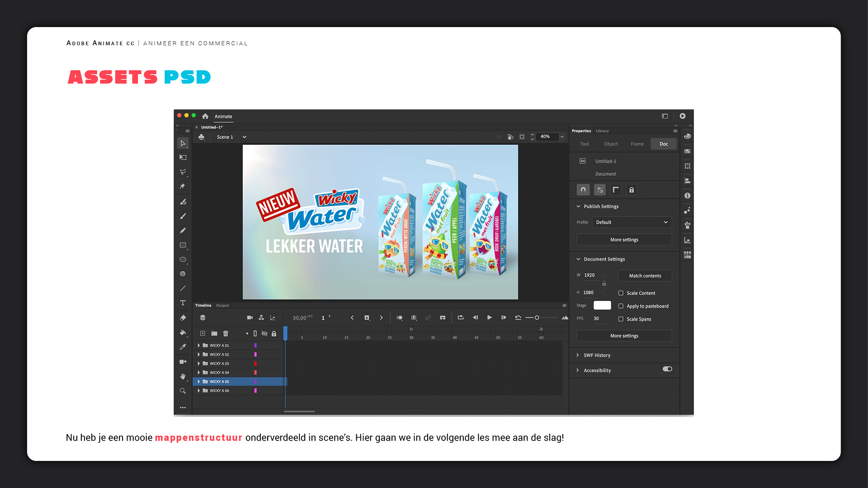Enable the Scale Content checkbox
The width and height of the screenshot is (868, 488).
[x=621, y=293]
